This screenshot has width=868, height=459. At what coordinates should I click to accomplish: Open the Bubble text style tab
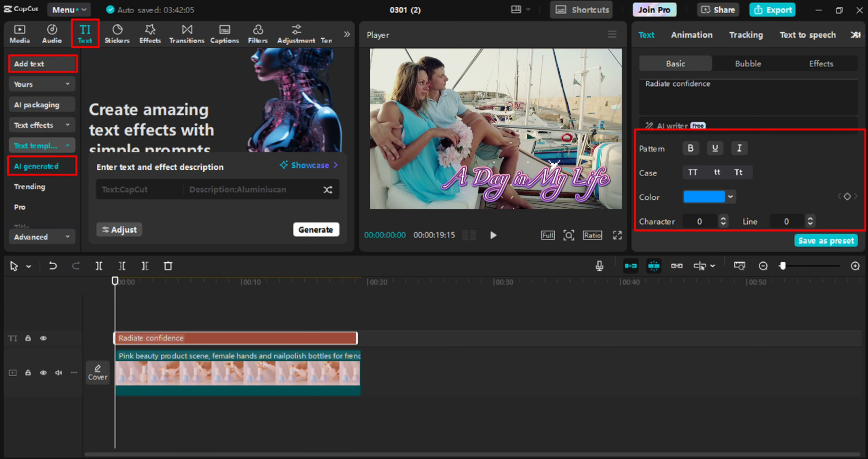(748, 63)
